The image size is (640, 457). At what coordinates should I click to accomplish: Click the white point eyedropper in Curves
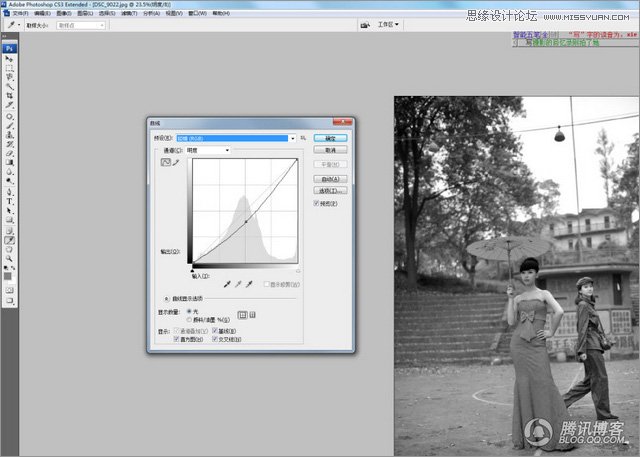(249, 284)
